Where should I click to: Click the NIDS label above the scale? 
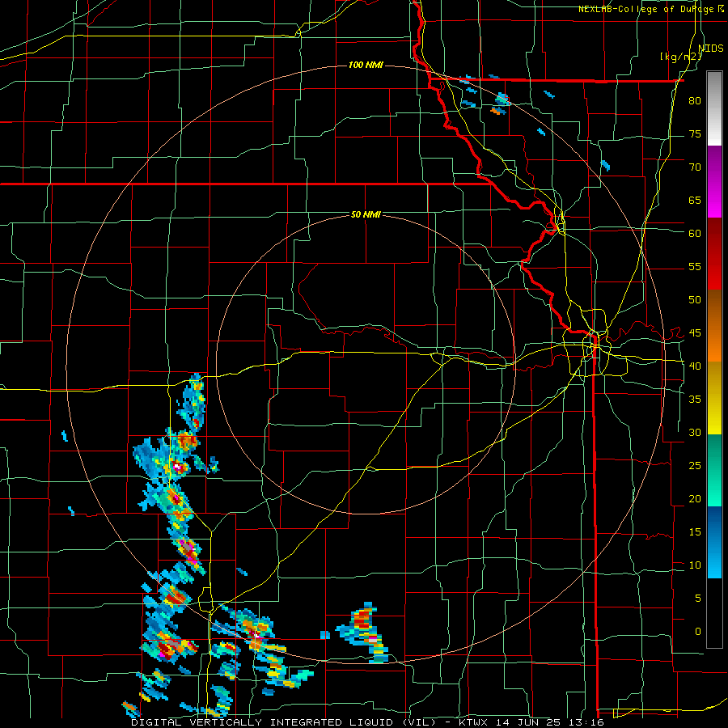[710, 49]
